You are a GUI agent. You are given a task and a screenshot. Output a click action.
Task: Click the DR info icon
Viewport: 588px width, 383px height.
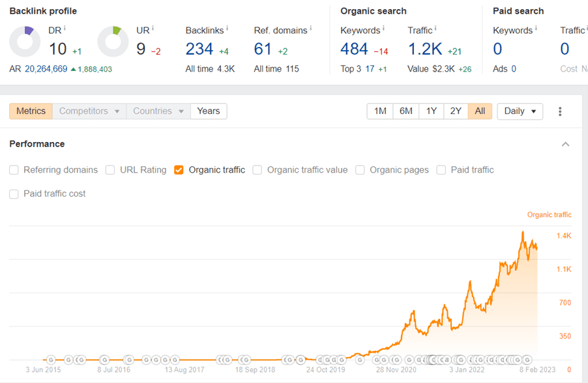(x=65, y=29)
